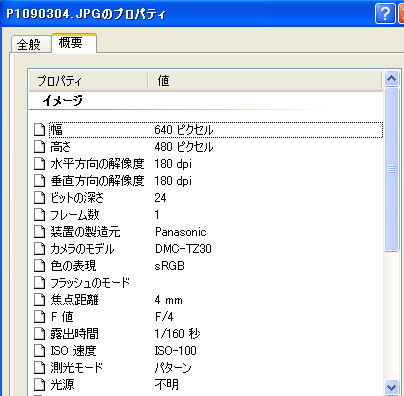Click the scrollbar down arrow
Viewport: 404px width, 396px height.
point(391,388)
